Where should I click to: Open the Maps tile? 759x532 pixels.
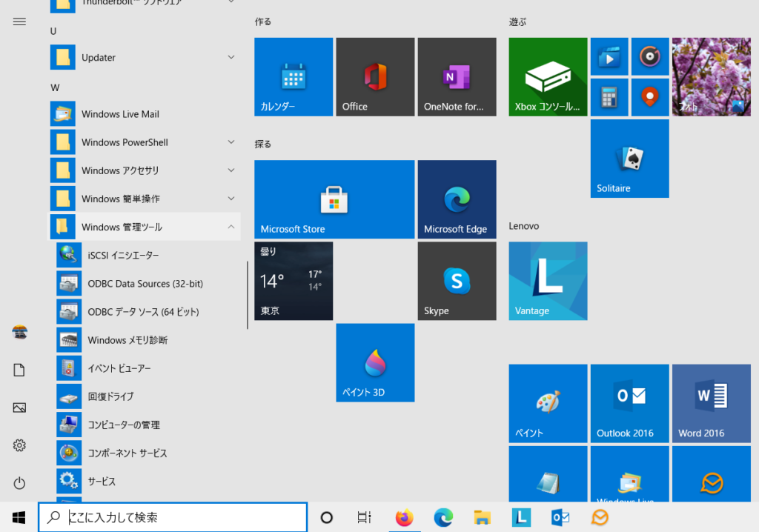tap(650, 96)
